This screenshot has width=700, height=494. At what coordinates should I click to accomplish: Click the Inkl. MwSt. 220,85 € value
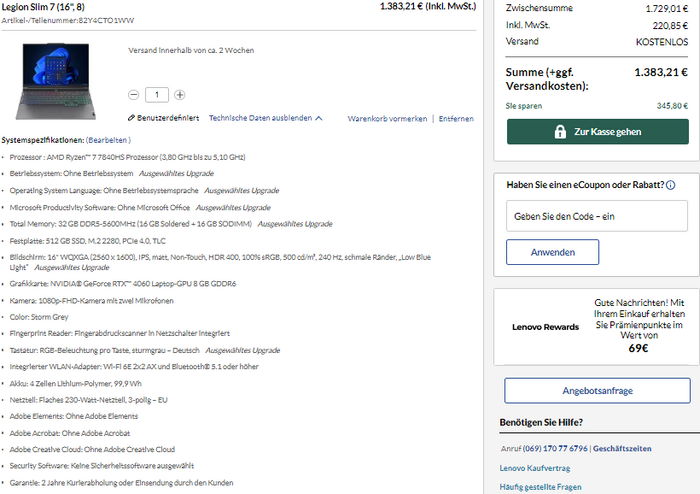[x=670, y=25]
